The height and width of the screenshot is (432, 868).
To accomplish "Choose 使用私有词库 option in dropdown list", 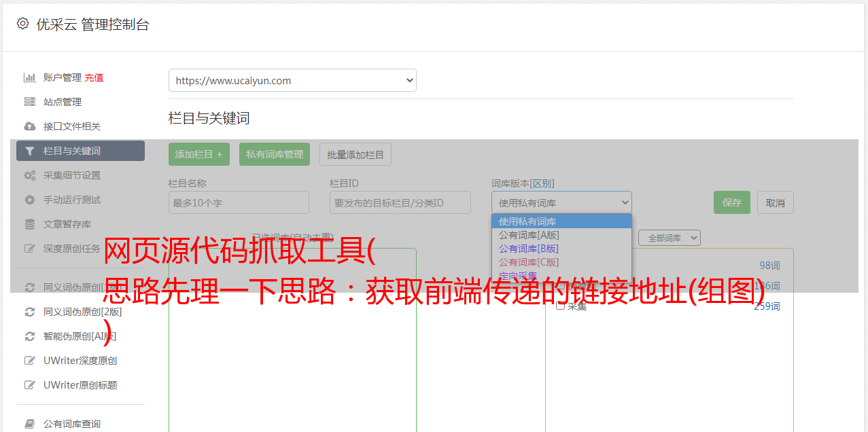I will point(561,221).
